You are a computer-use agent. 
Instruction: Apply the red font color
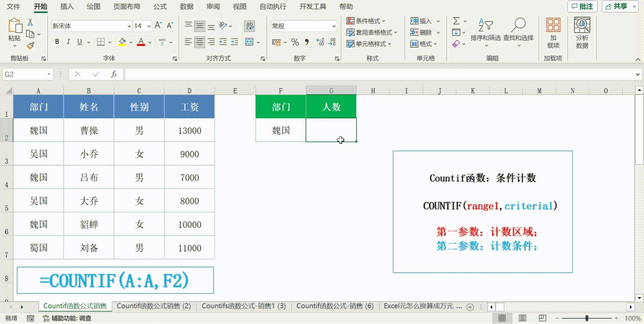tap(141, 42)
